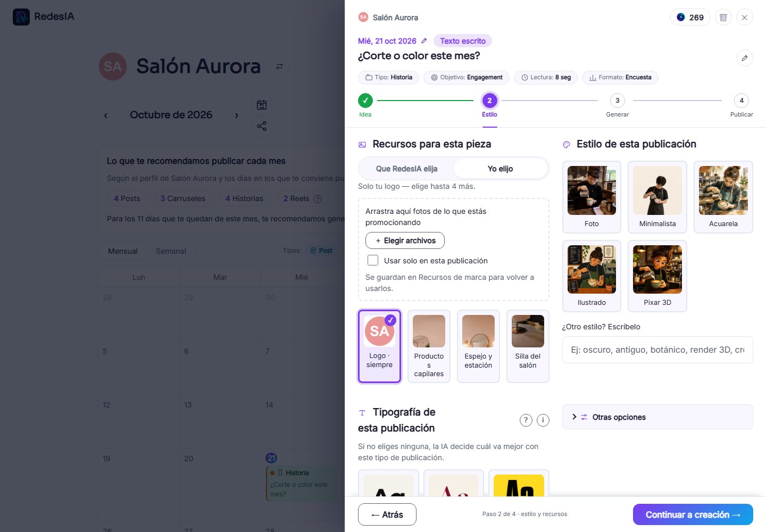Click 'Elegir archivos' to upload photos
The width and height of the screenshot is (766, 532).
pyautogui.click(x=405, y=240)
